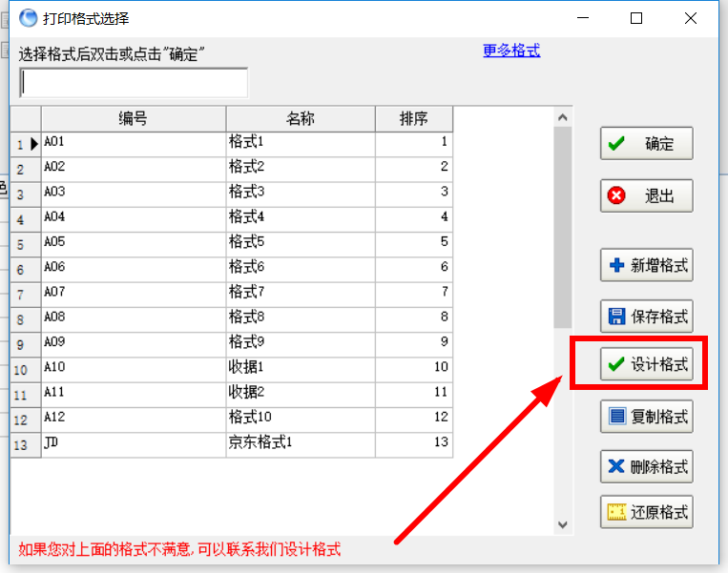Focus the format search input field
Viewport: 728px width, 573px height.
pos(134,83)
